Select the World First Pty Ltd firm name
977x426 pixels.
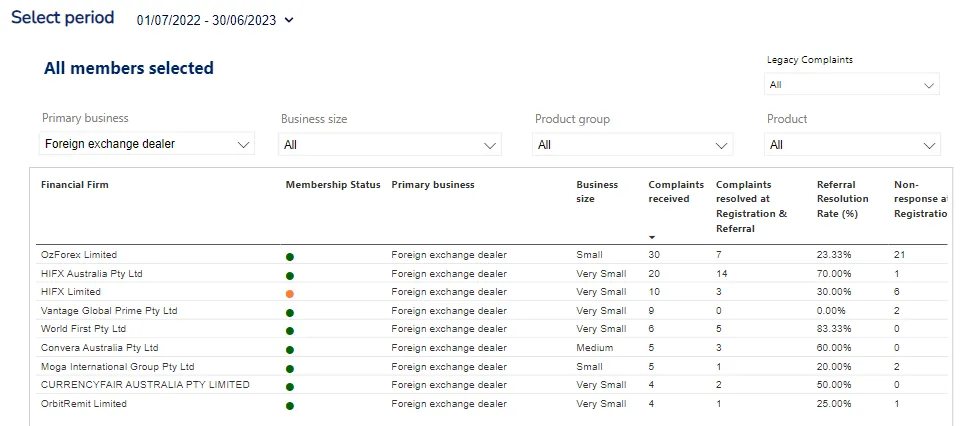point(83,329)
